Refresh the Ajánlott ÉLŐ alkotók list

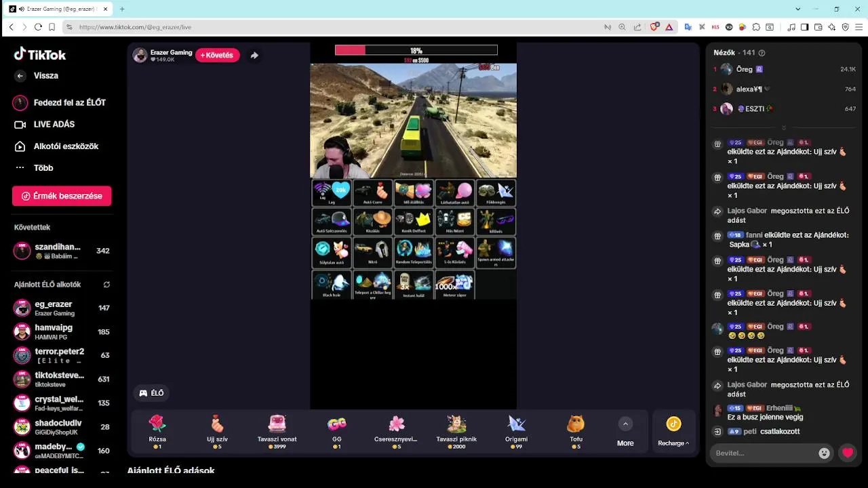pyautogui.click(x=106, y=285)
